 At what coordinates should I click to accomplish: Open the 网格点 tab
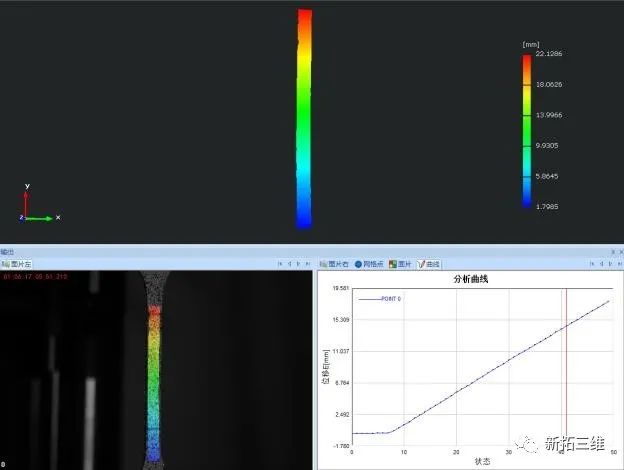369,264
